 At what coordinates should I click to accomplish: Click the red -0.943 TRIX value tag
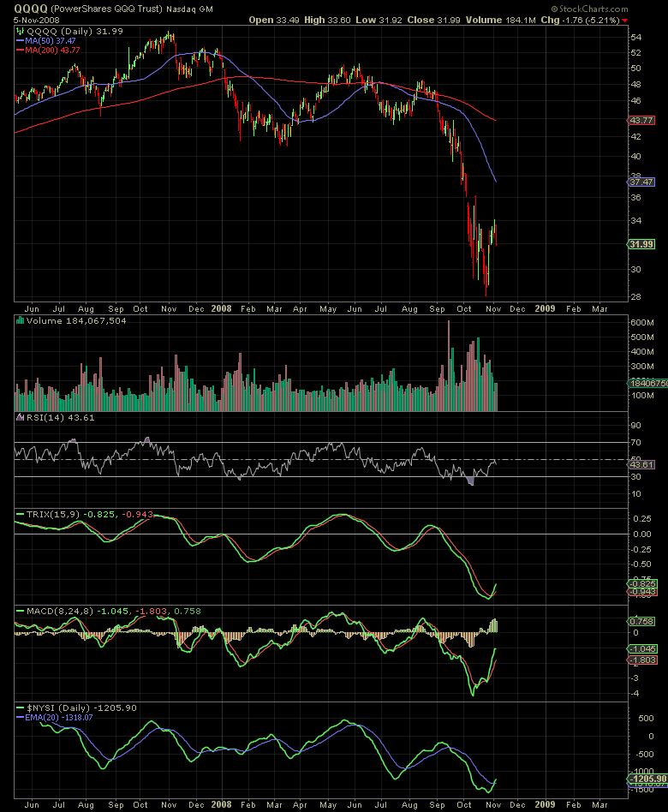[642, 592]
